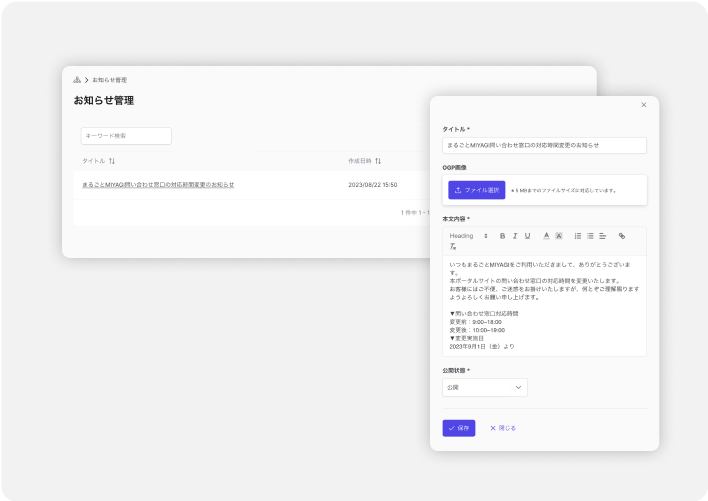Screen dimensions: 708x501
Task: Open the text background highlight picker
Action: point(559,236)
